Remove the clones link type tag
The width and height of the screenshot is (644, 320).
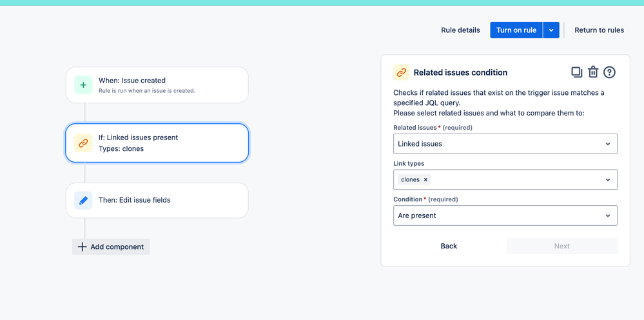425,179
